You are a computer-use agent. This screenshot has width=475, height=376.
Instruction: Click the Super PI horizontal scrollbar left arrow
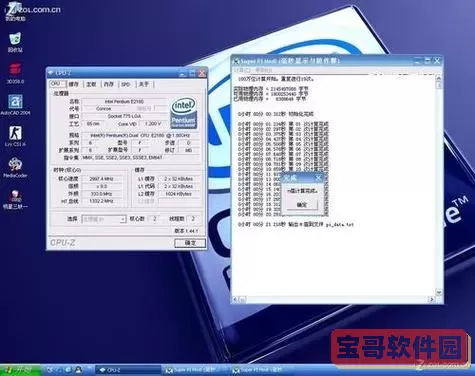pos(235,299)
